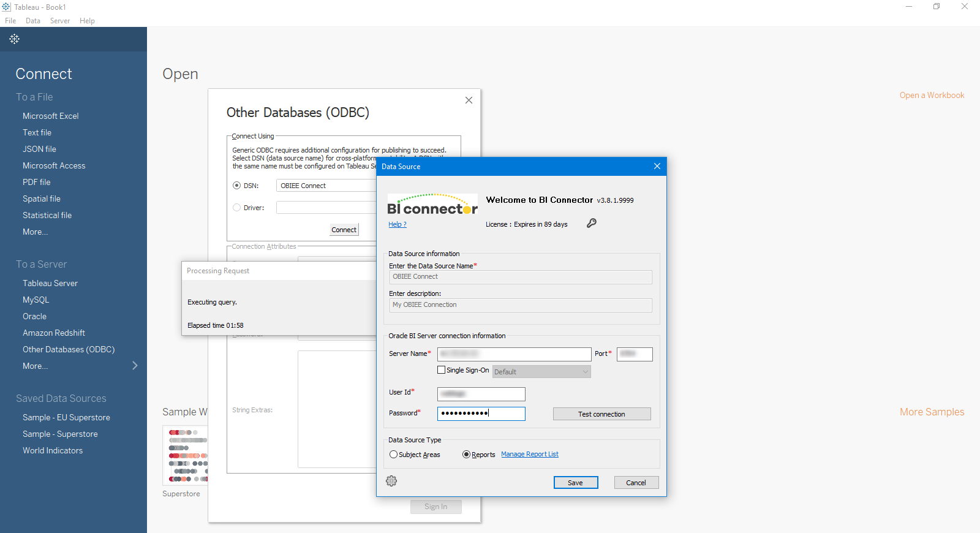Screen dimensions: 980x533
Task: Click the Sign In button
Action: 435,507
